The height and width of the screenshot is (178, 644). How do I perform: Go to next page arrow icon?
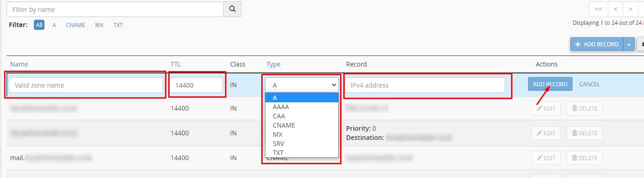pos(631,9)
